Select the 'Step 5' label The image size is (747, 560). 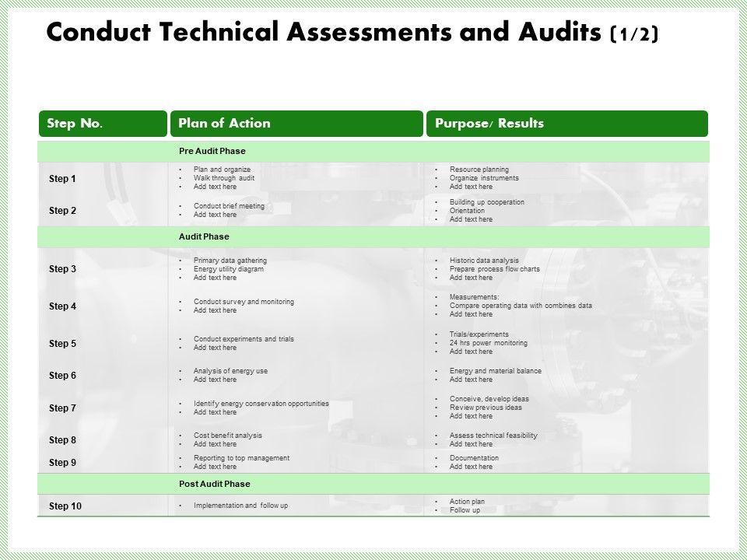[62, 343]
